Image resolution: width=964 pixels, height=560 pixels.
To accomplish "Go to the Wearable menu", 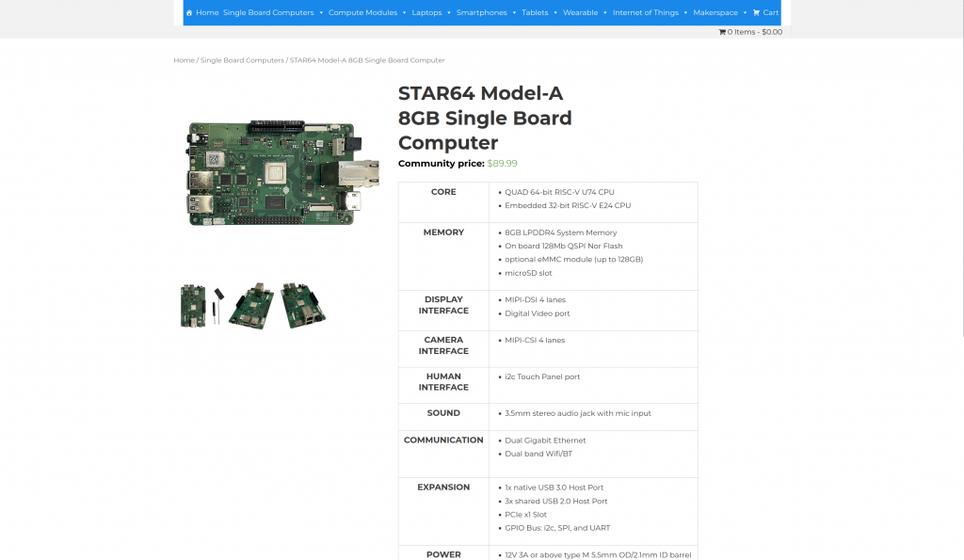I will point(580,13).
